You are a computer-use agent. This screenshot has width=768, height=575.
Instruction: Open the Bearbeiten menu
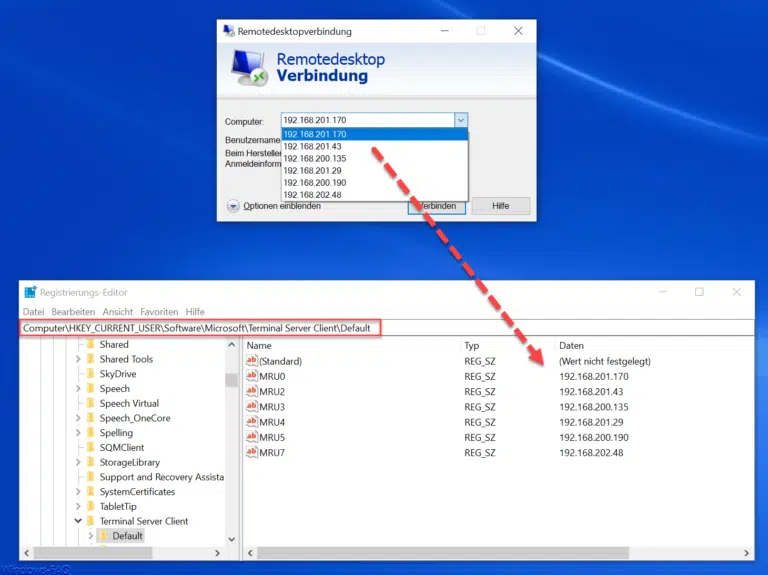click(73, 312)
